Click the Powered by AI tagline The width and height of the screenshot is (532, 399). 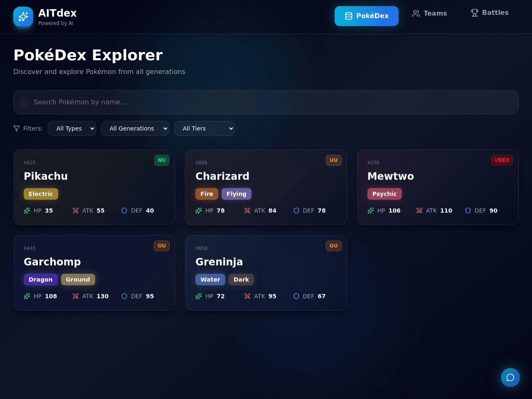[56, 23]
